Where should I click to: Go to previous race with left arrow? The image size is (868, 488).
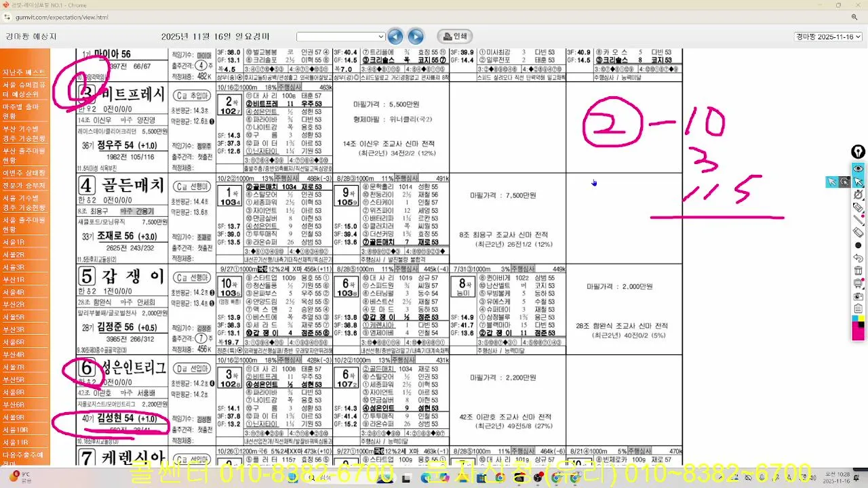pos(395,37)
